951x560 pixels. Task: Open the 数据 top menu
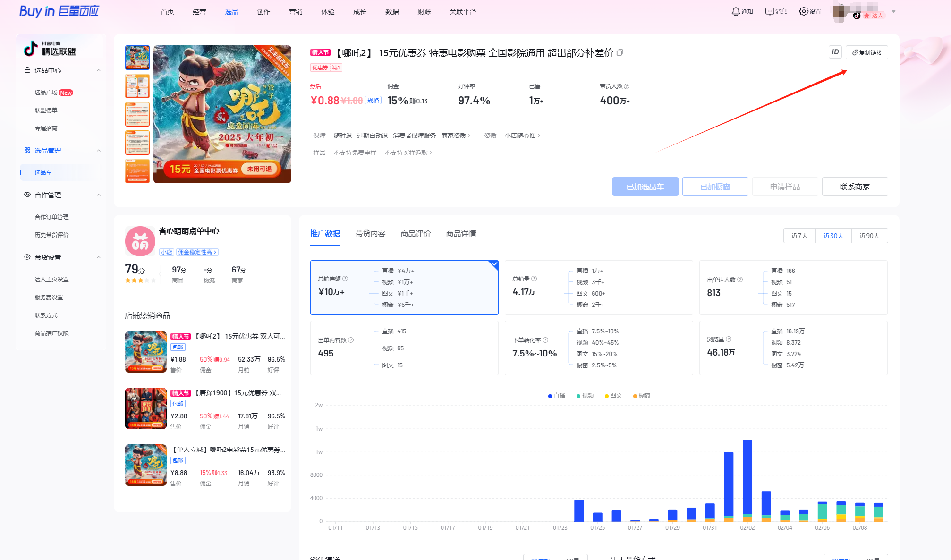point(392,12)
